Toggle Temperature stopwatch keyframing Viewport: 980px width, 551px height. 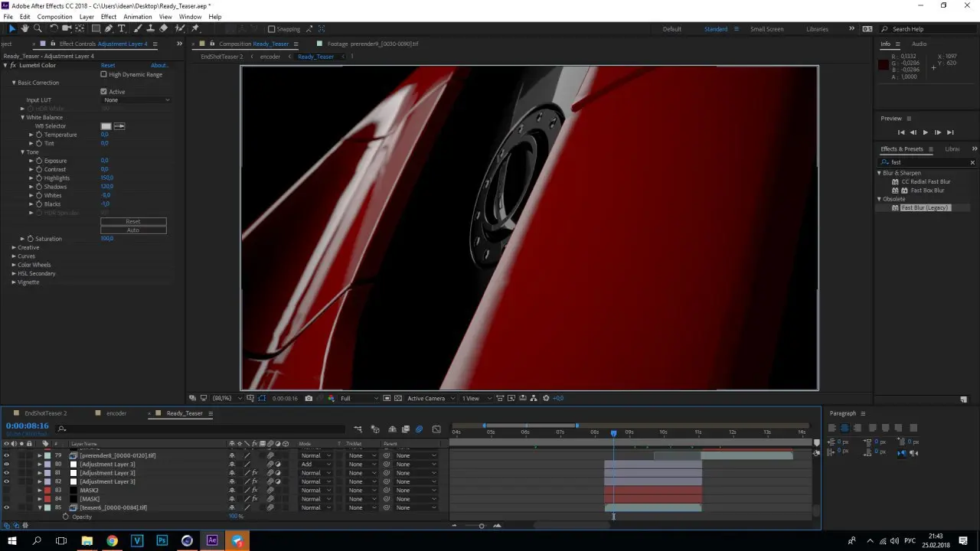[38, 135]
